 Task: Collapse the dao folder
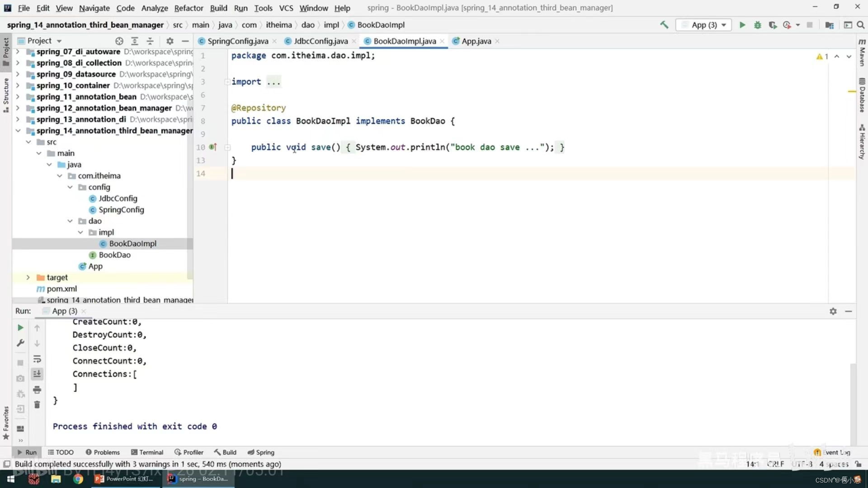tap(70, 221)
